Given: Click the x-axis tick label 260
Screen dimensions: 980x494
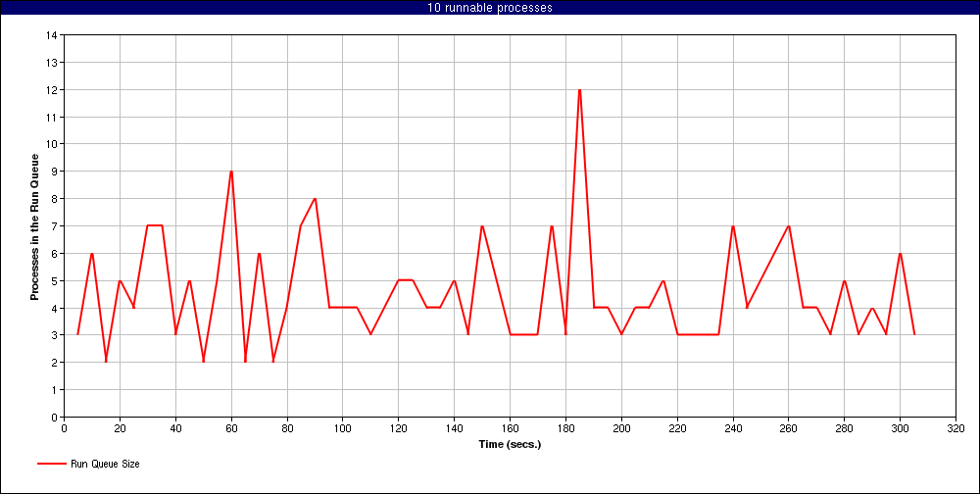Looking at the screenshot, I should point(789,428).
